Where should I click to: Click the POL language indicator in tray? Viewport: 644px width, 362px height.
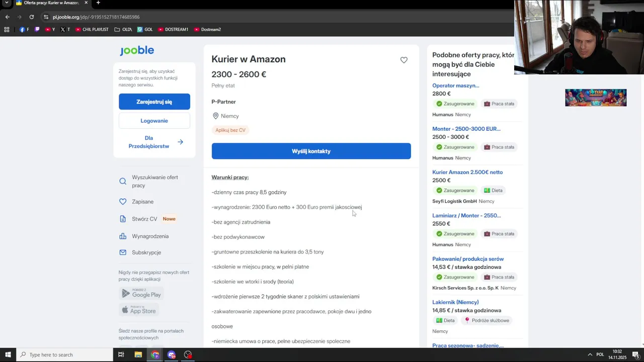coord(600,354)
